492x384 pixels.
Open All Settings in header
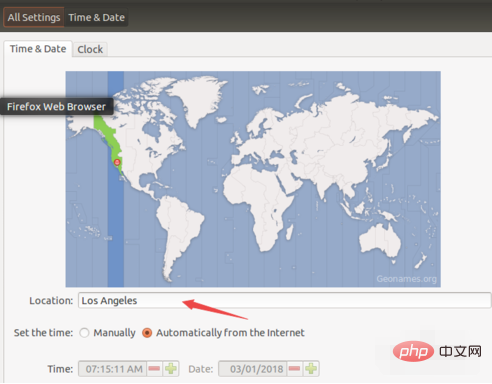(x=34, y=17)
